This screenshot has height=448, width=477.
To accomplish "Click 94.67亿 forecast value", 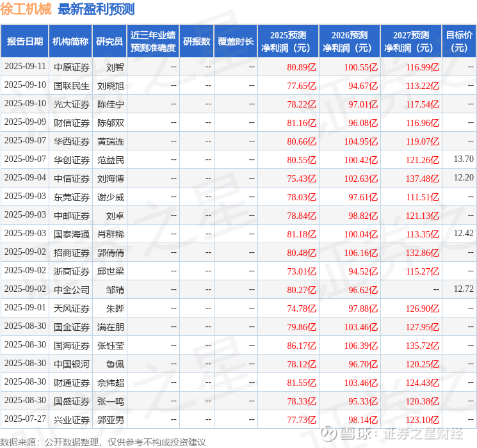I will [363, 86].
